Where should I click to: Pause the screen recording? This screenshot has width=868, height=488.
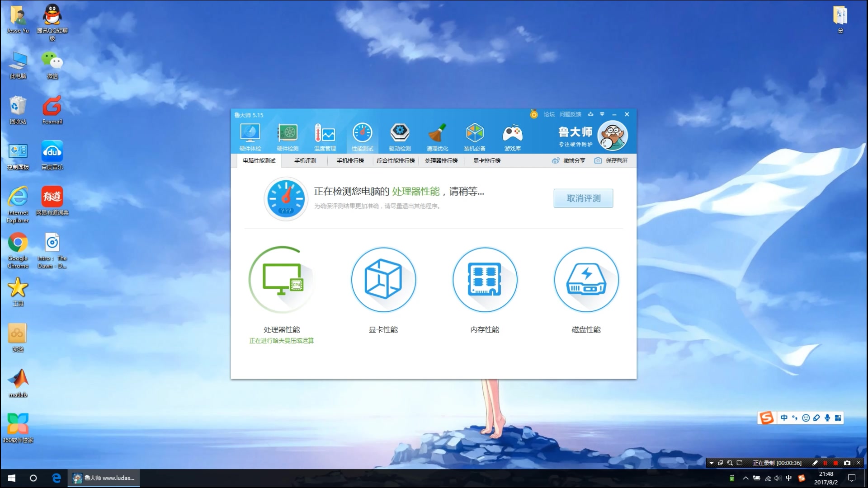point(826,463)
